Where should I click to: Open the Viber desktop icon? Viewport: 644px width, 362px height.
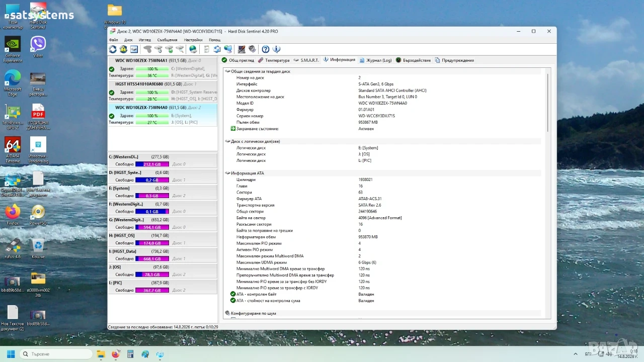pos(38,47)
